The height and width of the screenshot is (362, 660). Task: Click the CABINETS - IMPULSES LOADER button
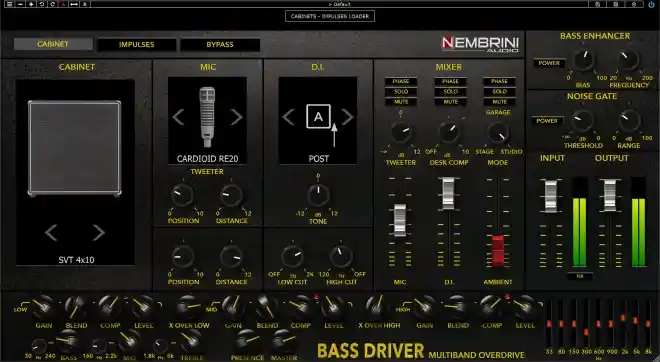pyautogui.click(x=330, y=16)
